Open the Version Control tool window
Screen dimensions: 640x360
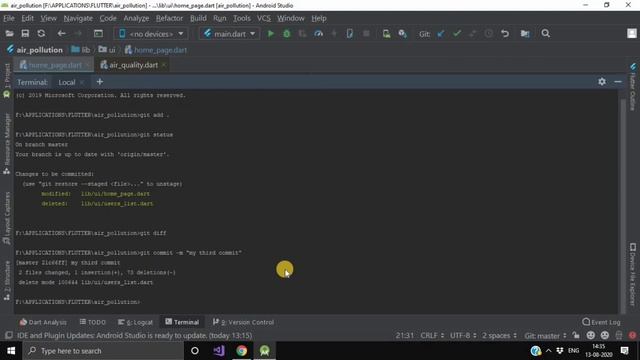click(x=243, y=322)
